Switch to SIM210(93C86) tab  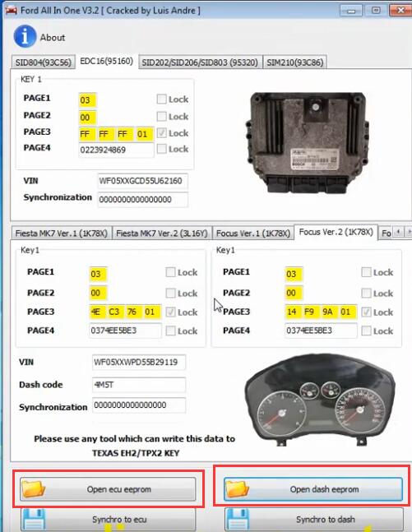295,62
